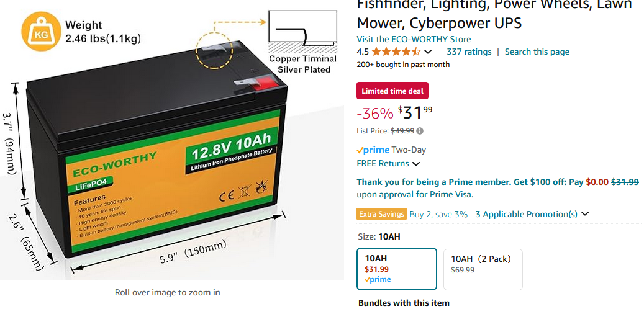Open the 337 ratings link

tap(469, 52)
